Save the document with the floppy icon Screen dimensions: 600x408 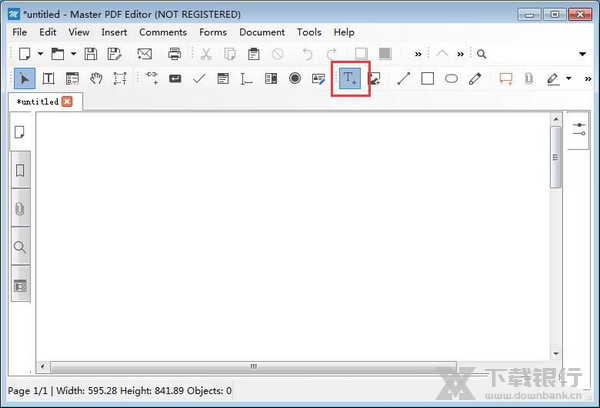point(91,54)
